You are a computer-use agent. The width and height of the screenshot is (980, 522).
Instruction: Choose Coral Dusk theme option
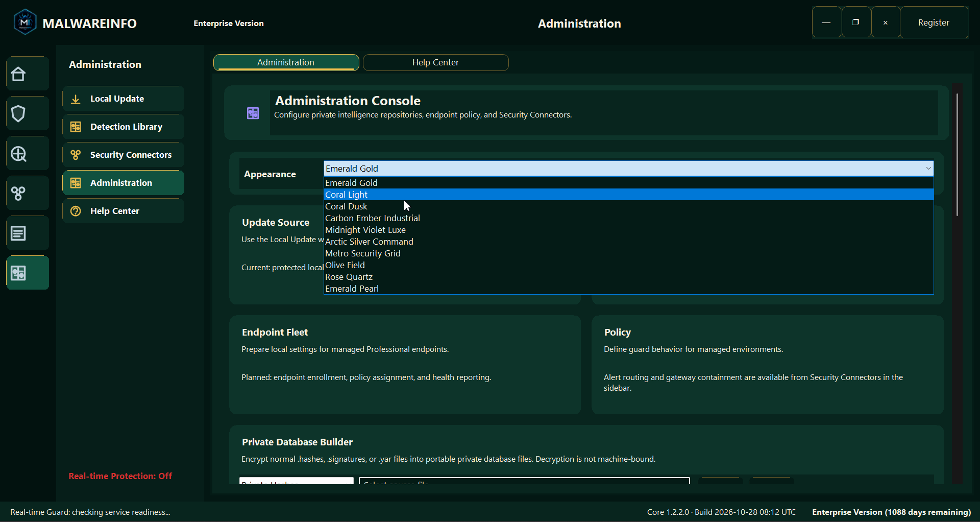629,206
